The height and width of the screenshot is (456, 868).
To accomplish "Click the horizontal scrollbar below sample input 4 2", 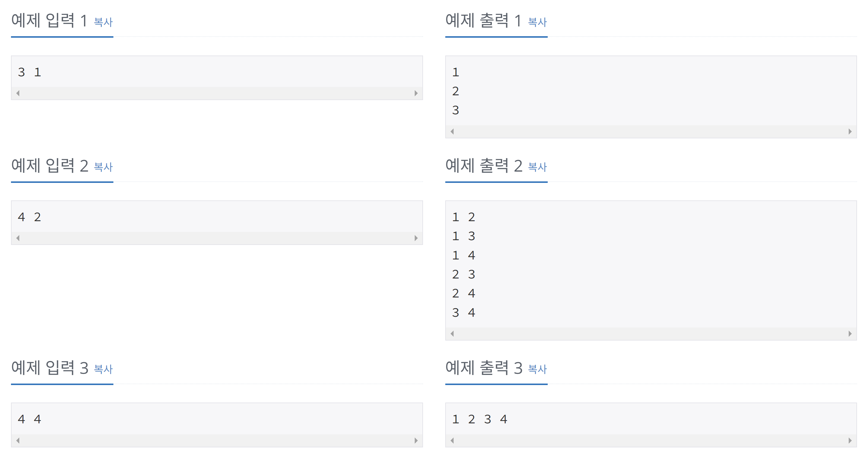I will coord(217,238).
